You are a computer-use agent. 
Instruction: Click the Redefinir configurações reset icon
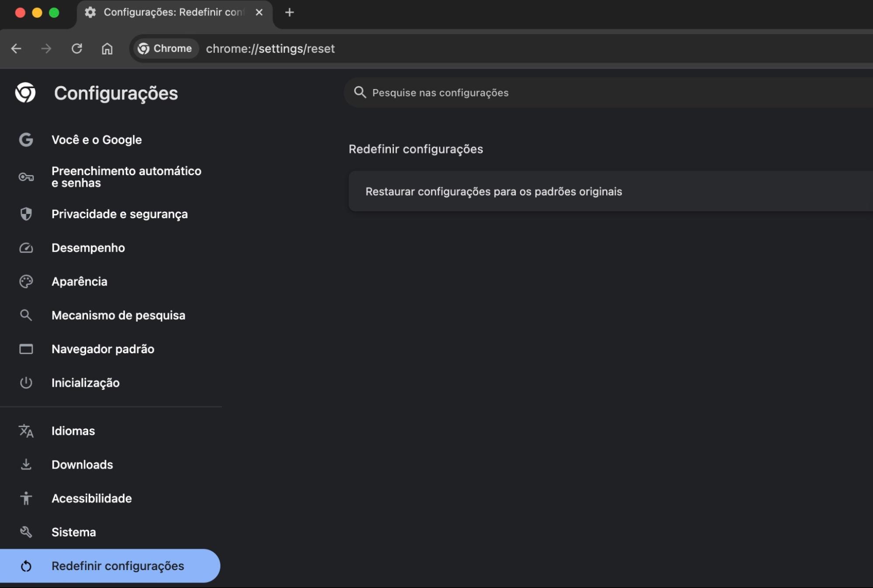[x=26, y=566]
